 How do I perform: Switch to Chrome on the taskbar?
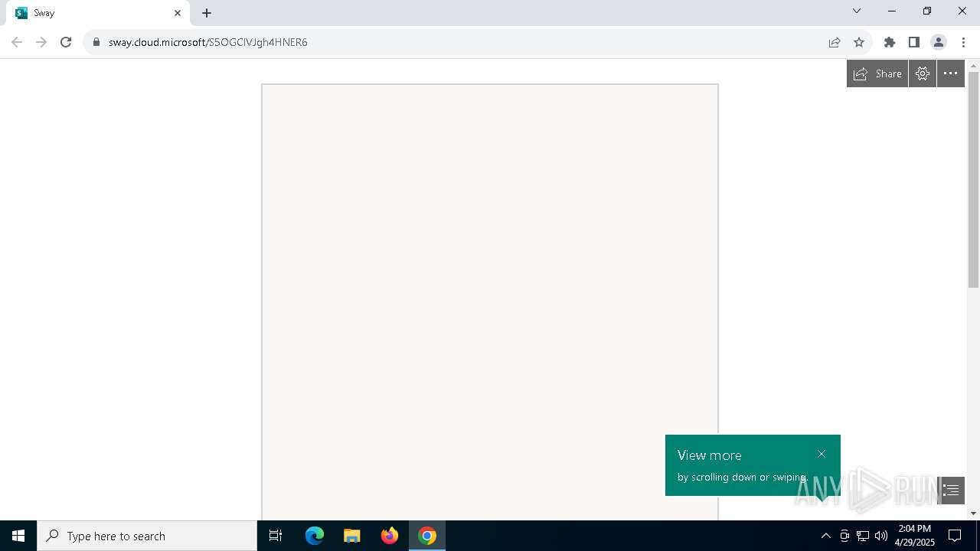tap(427, 536)
